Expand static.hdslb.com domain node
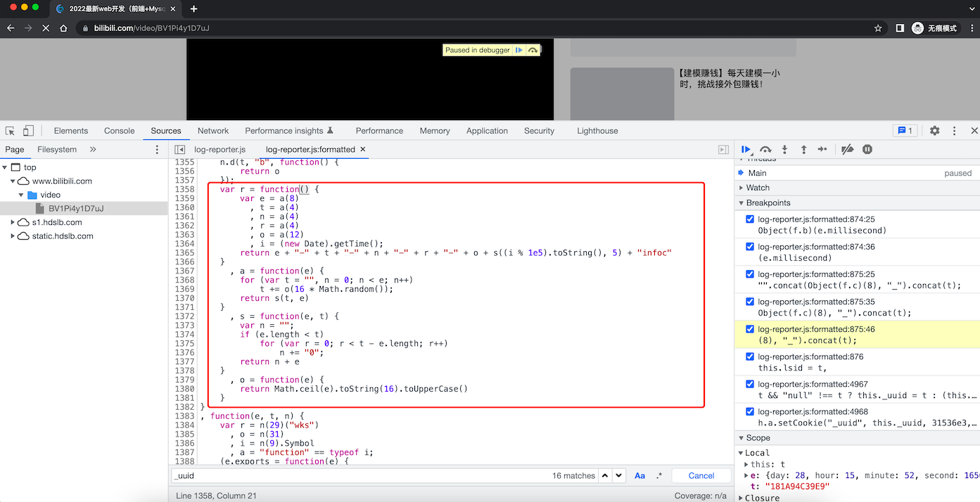Viewport: 980px width, 502px height. pyautogui.click(x=13, y=236)
